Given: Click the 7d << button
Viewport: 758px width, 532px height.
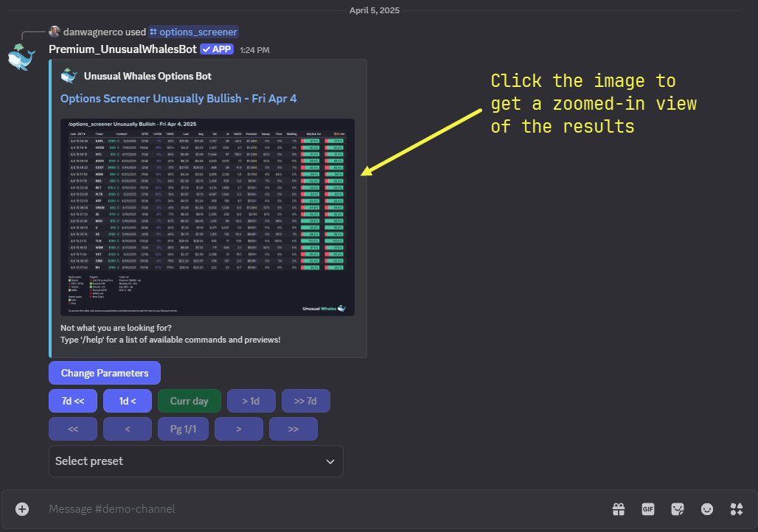Looking at the screenshot, I should 73,401.
